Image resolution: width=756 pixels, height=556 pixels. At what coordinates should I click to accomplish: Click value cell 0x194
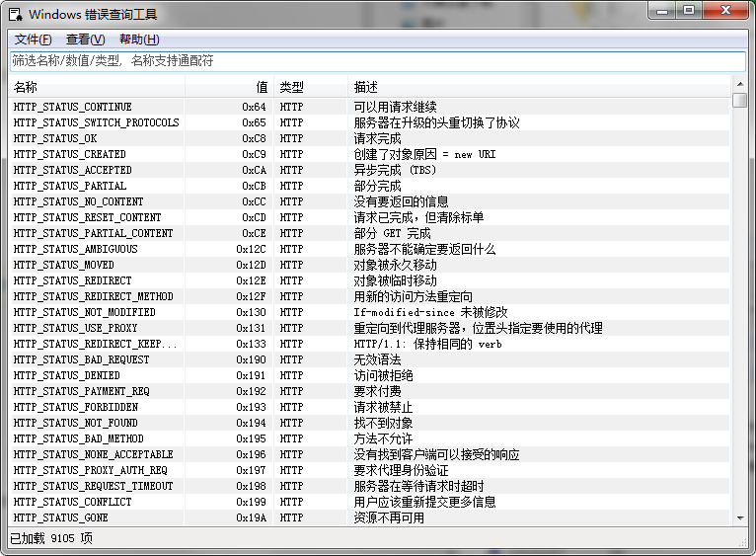tap(252, 423)
